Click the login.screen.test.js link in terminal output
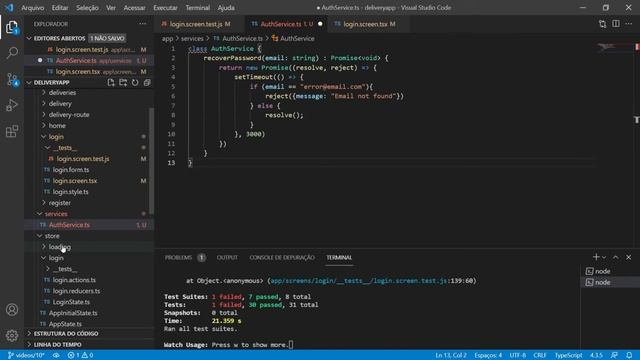The height and width of the screenshot is (360, 640). pyautogui.click(x=359, y=281)
